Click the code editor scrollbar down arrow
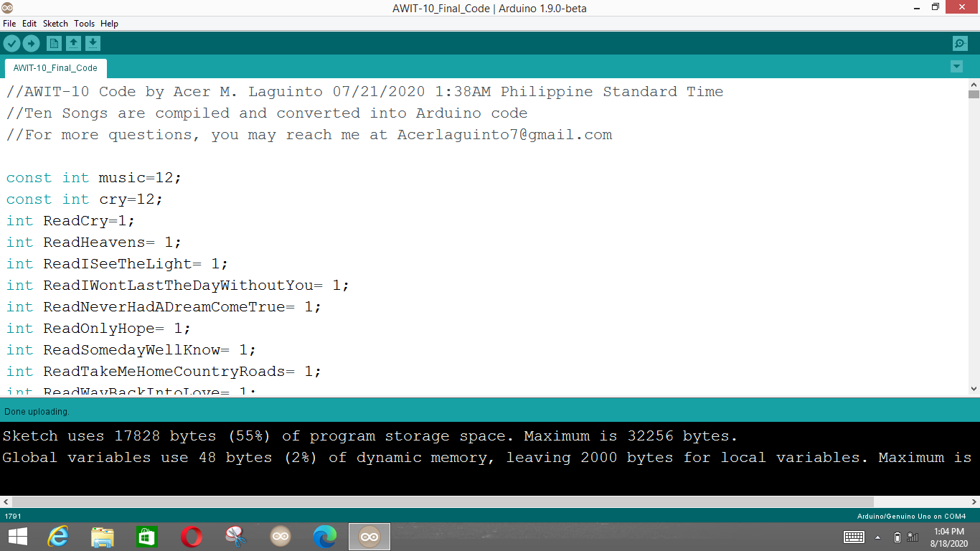This screenshot has width=980, height=551. click(x=974, y=389)
